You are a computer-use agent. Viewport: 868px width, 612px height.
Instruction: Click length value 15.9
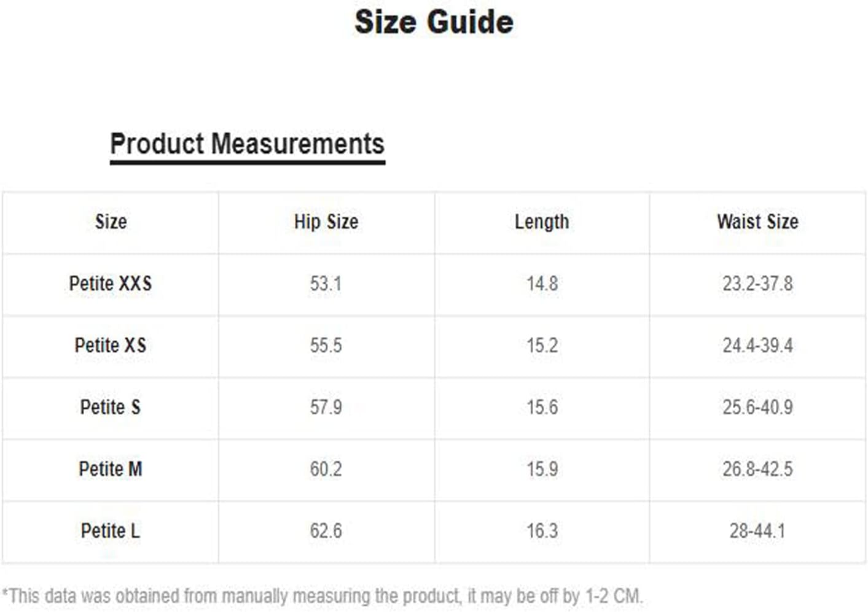(x=542, y=469)
